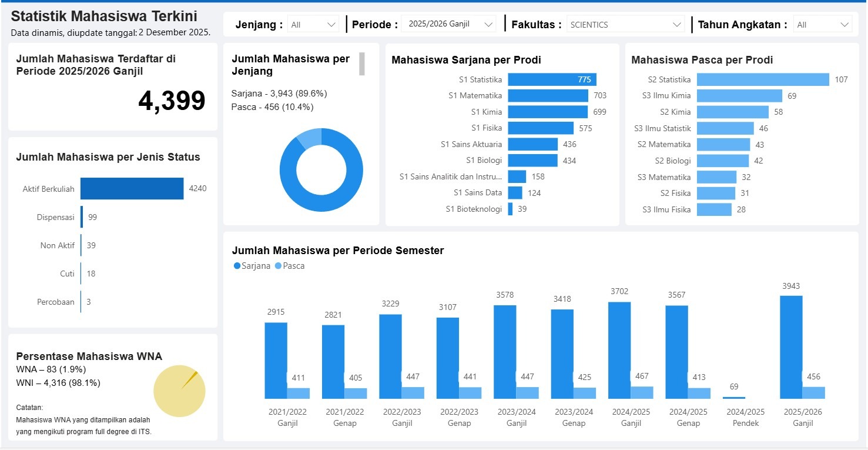Select the S1 Kimia bar

[548, 112]
